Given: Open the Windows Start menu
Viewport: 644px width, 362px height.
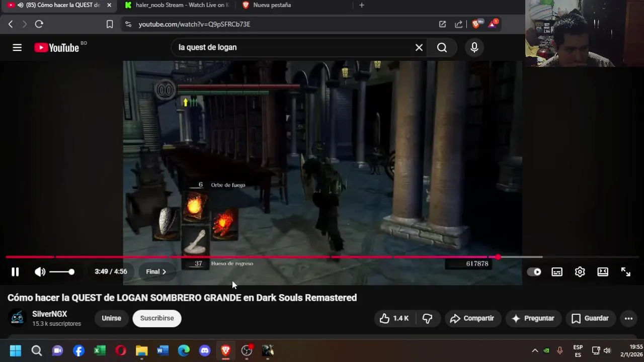Looking at the screenshot, I should [16, 350].
